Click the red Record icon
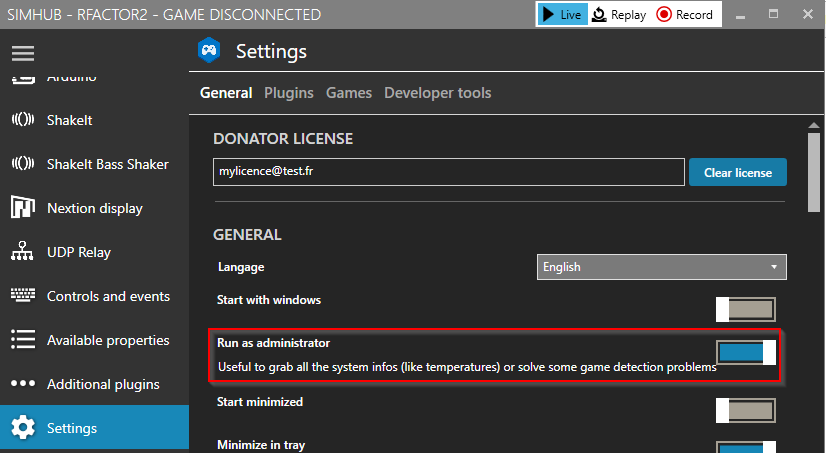Viewport: 826px width, 453px height. click(x=664, y=14)
